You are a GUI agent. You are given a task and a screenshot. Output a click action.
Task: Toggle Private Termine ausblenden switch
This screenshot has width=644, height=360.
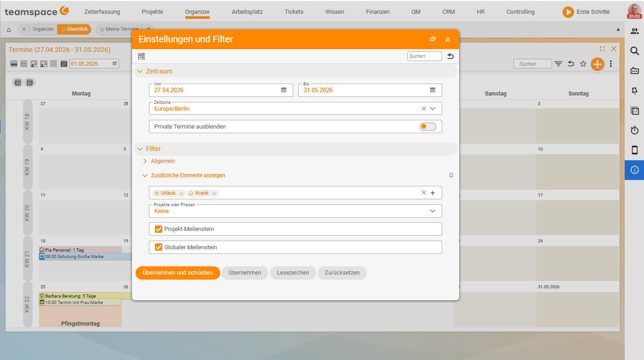[427, 126]
